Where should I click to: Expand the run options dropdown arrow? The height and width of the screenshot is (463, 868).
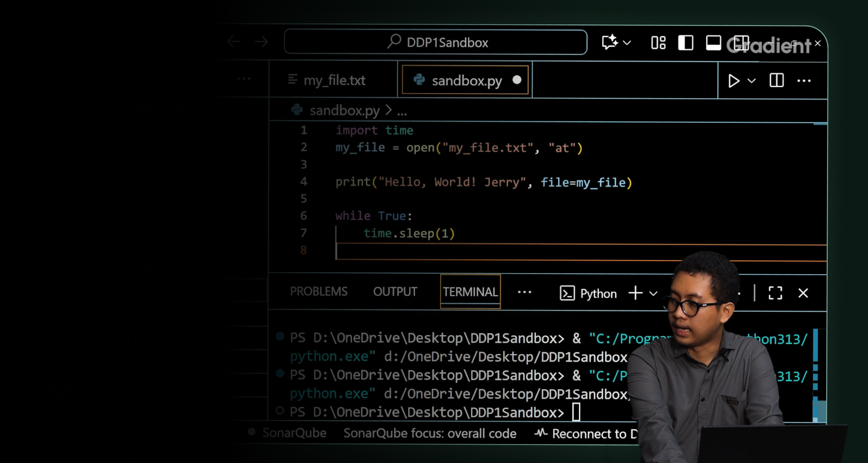pos(751,81)
